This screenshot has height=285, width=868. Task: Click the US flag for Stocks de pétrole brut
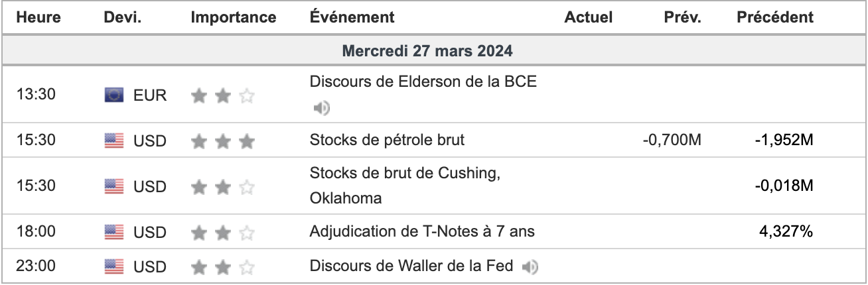(114, 140)
